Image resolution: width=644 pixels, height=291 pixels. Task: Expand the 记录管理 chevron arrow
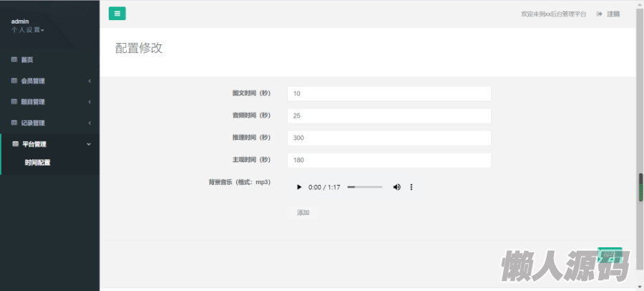[x=89, y=123]
